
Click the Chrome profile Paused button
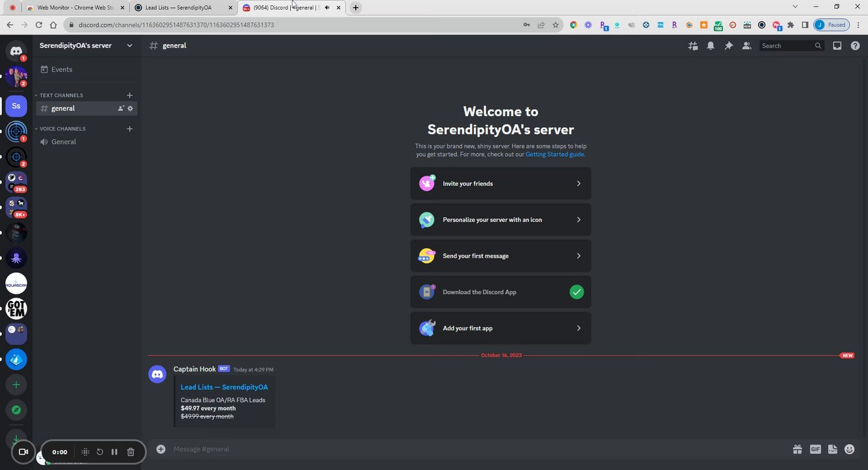point(831,25)
